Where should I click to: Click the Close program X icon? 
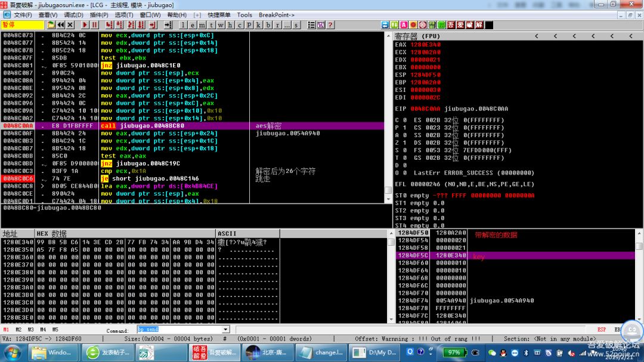coord(70,25)
